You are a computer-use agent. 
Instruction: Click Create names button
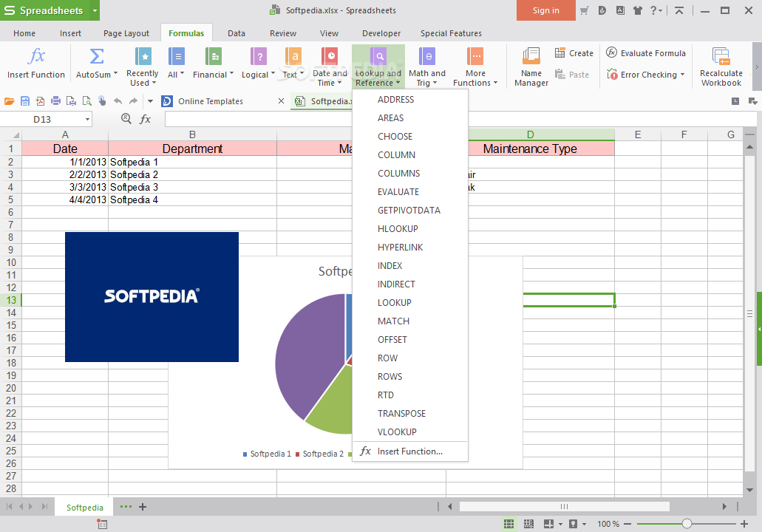[x=574, y=53]
